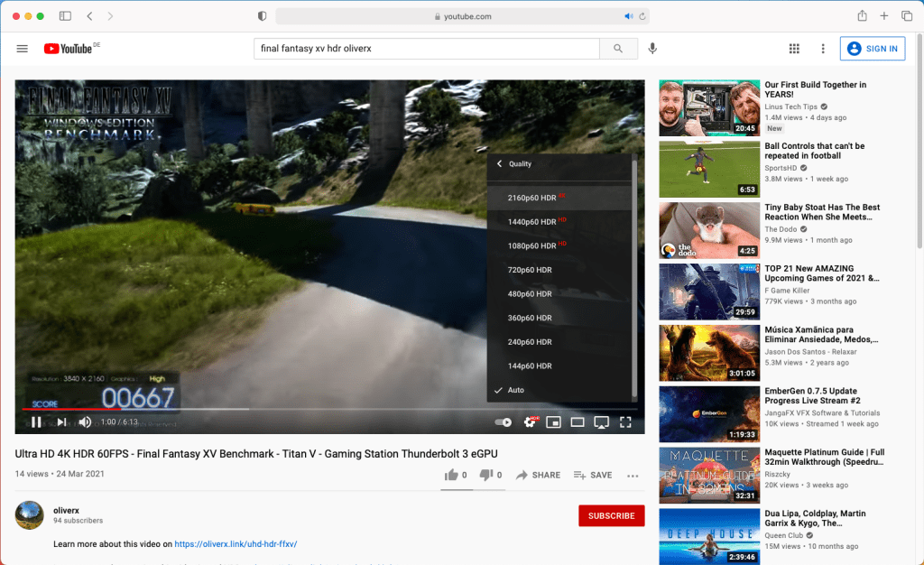The image size is (924, 565).
Task: Open more actions ellipsis below video
Action: 633,475
